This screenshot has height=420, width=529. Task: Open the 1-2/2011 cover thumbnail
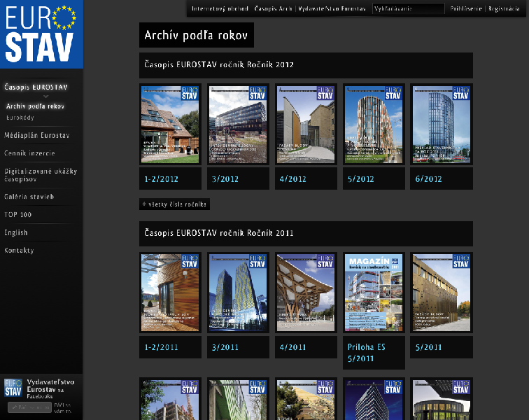[x=170, y=293]
